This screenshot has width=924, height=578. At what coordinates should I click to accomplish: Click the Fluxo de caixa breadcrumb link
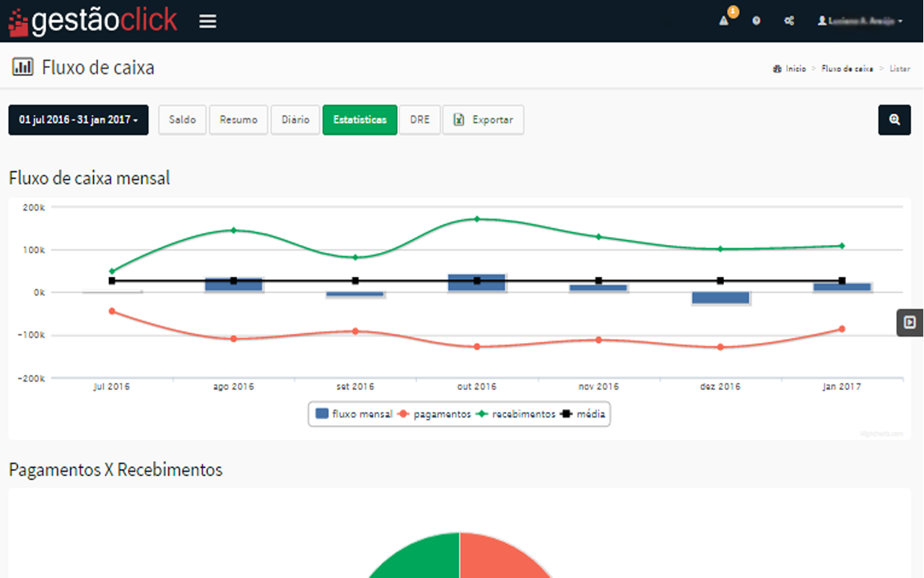pos(847,69)
